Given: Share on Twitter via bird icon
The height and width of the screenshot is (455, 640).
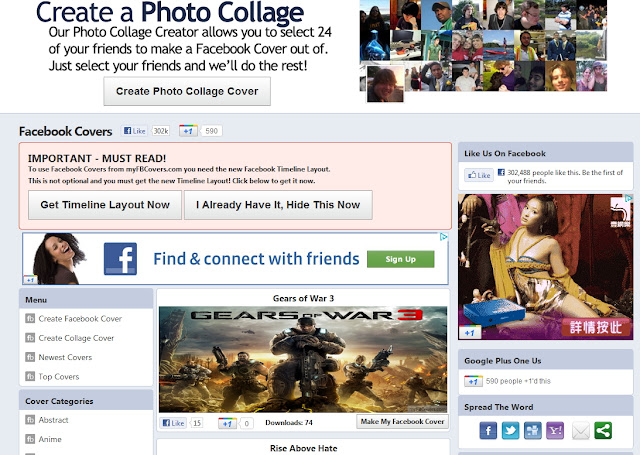Looking at the screenshot, I should click(x=511, y=431).
